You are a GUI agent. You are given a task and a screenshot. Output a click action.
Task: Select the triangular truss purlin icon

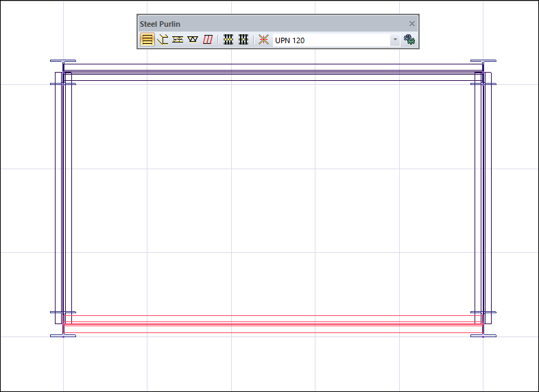tap(193, 40)
